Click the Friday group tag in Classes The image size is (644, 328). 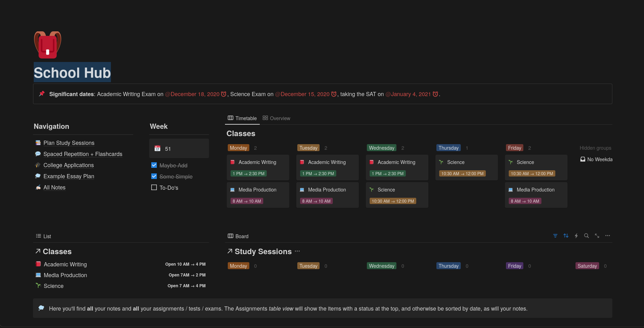pos(515,148)
